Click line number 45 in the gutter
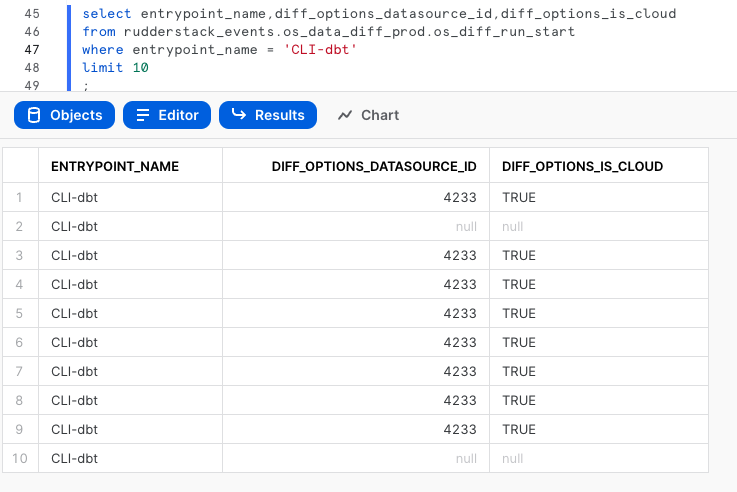 coord(31,14)
